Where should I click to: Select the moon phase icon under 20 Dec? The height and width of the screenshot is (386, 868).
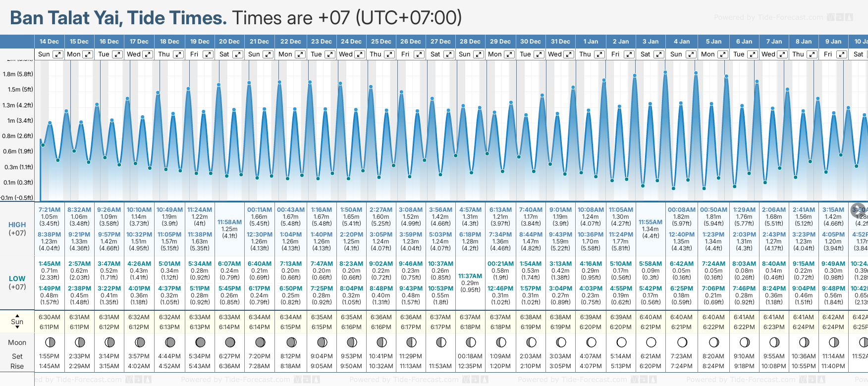(230, 342)
